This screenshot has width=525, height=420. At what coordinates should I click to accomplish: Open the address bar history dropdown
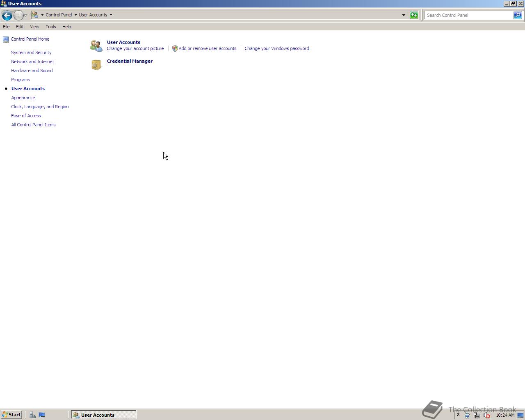tap(404, 15)
